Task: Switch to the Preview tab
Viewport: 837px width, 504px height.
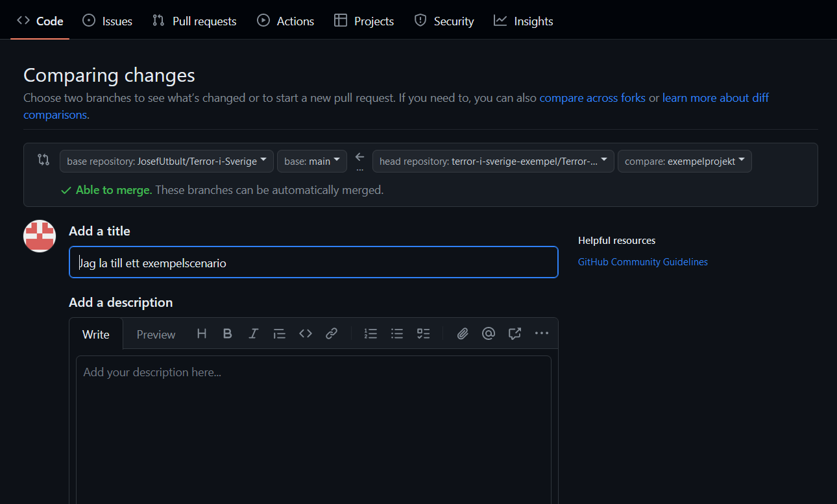Action: (x=156, y=334)
